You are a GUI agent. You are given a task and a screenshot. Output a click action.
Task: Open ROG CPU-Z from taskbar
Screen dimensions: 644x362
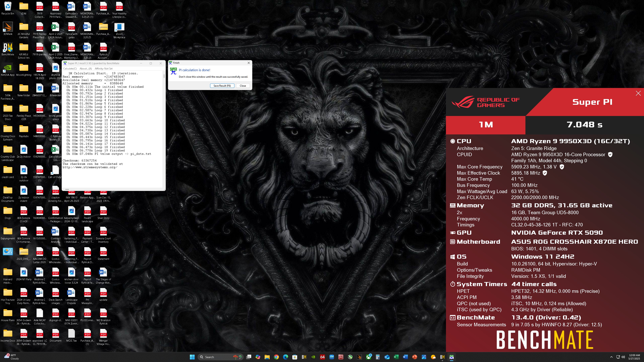pos(341,357)
